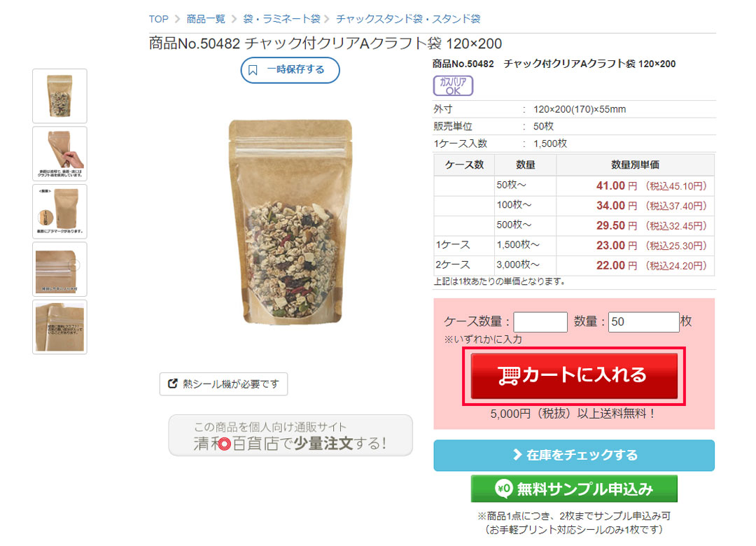The image size is (756, 546).
Task: Click the main granola pouch product image
Action: pyautogui.click(x=290, y=222)
